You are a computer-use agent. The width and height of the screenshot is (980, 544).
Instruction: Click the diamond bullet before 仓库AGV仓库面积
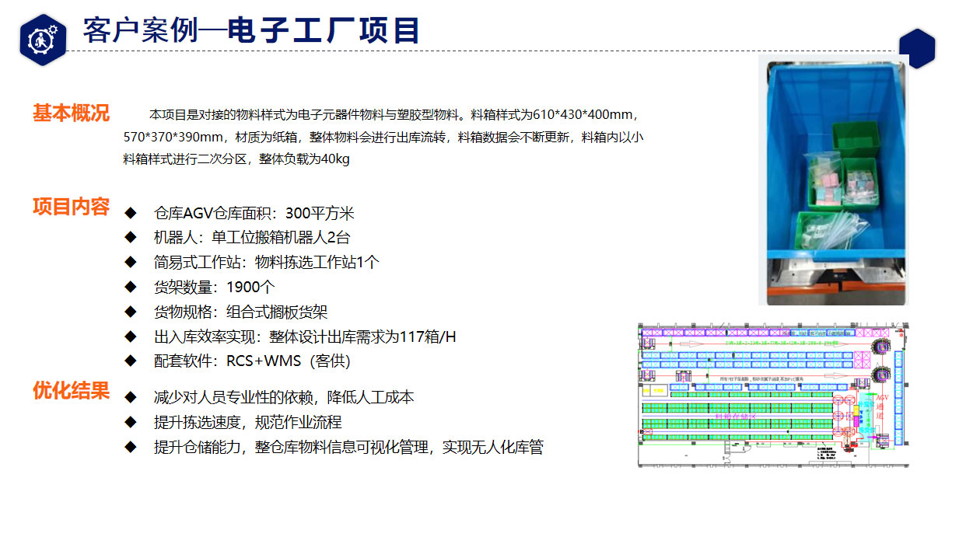[x=131, y=213]
